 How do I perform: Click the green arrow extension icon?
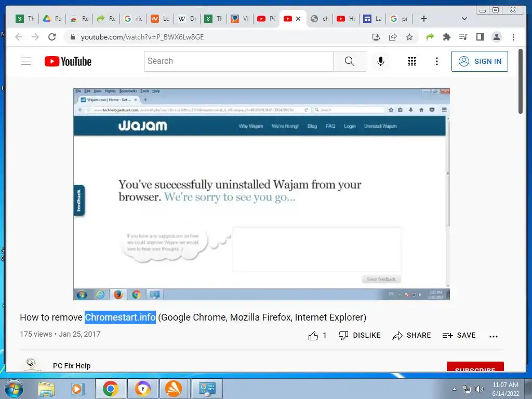pyautogui.click(x=430, y=37)
